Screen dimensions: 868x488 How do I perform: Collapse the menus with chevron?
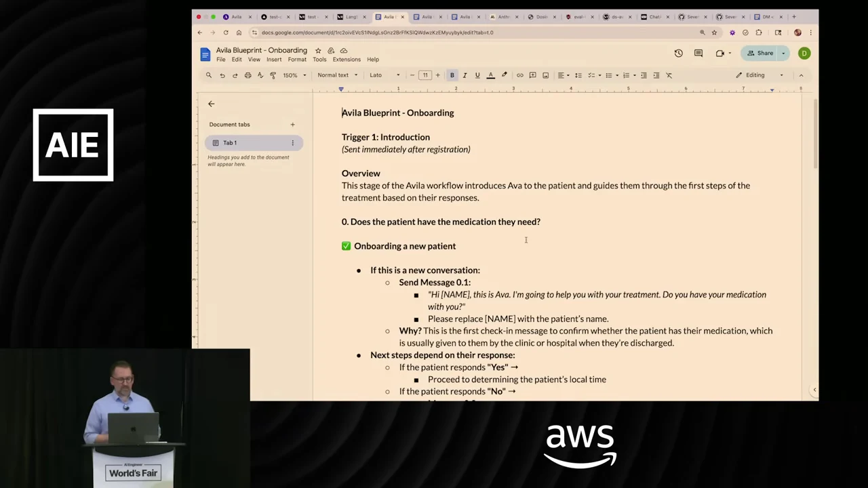(801, 75)
